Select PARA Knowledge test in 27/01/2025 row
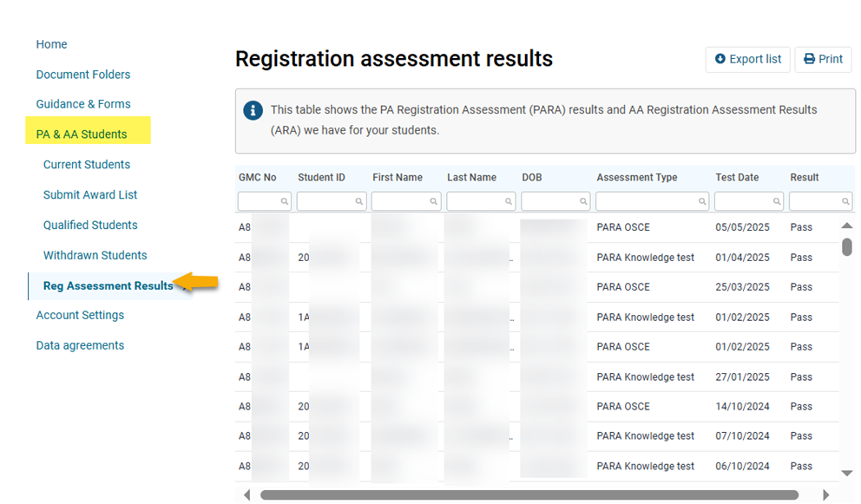The height and width of the screenshot is (504, 861). (645, 377)
